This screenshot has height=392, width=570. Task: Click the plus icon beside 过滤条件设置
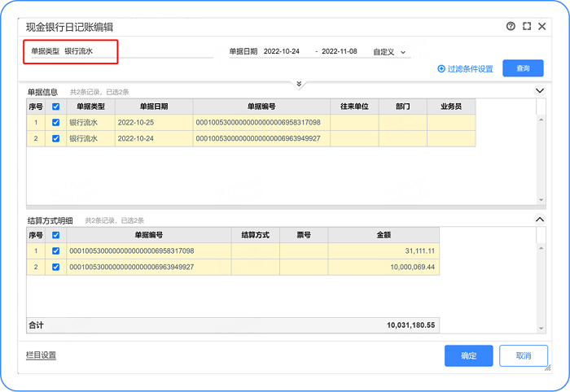click(x=441, y=69)
